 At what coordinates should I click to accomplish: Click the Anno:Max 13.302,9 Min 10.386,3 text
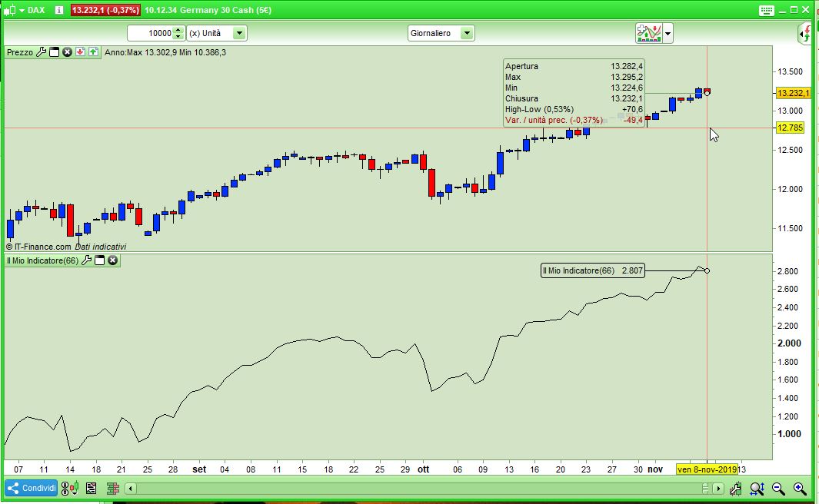click(x=165, y=52)
